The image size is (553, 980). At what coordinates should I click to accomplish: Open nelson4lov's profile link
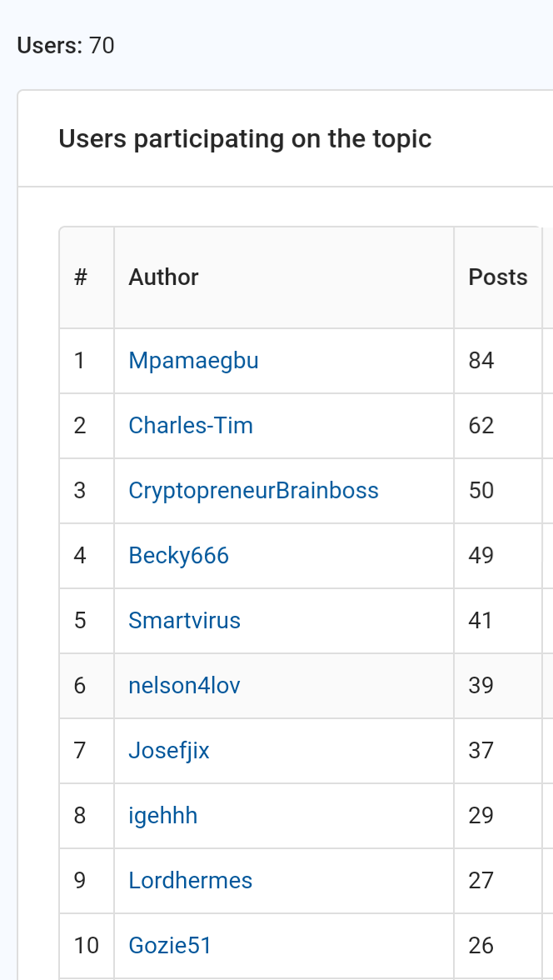coord(184,686)
